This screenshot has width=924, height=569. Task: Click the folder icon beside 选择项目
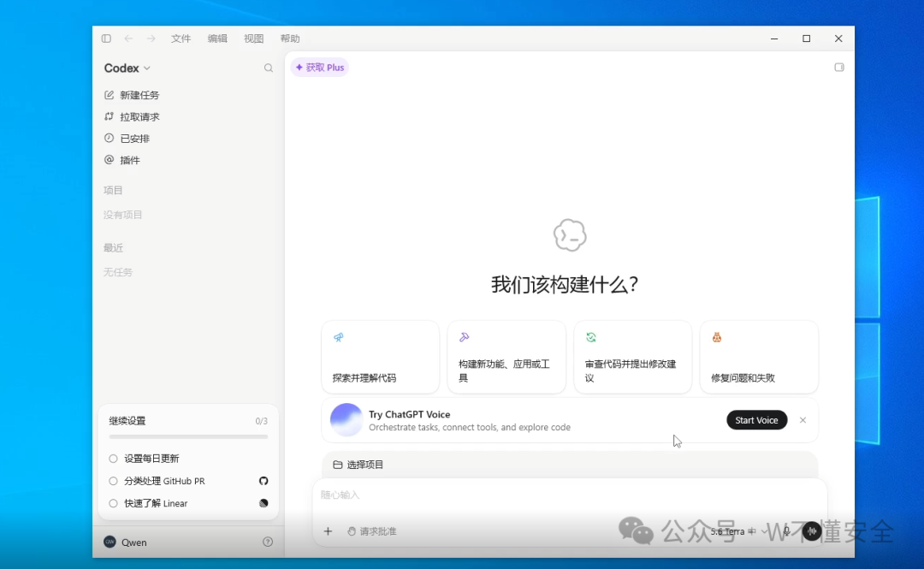(338, 465)
